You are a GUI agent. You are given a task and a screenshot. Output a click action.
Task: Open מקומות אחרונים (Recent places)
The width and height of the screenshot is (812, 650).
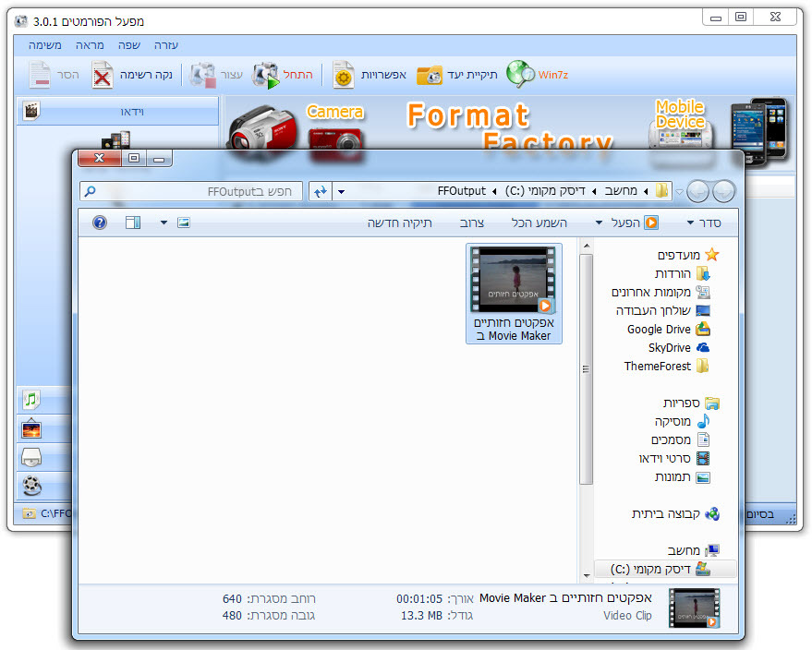click(661, 292)
